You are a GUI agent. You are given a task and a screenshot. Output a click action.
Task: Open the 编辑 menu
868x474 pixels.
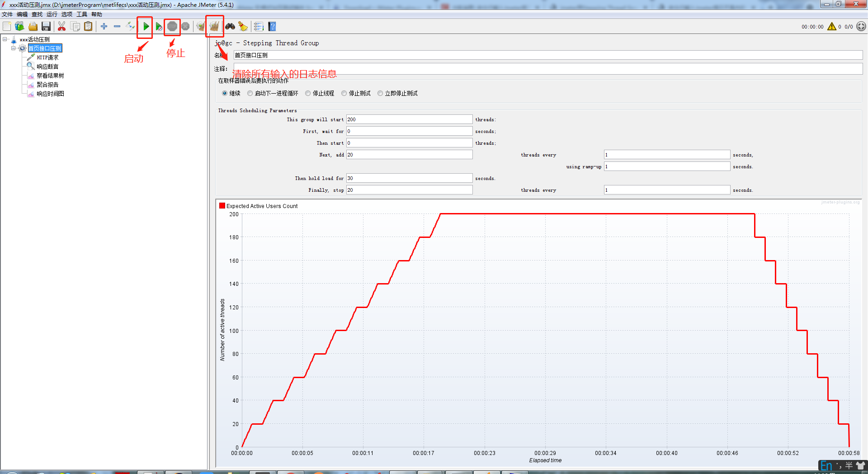tap(22, 14)
